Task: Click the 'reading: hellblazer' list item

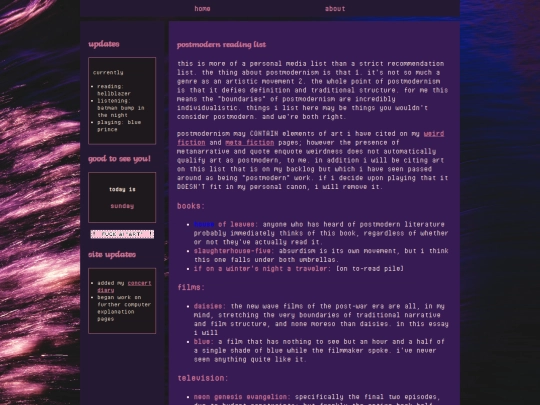Action: point(114,90)
